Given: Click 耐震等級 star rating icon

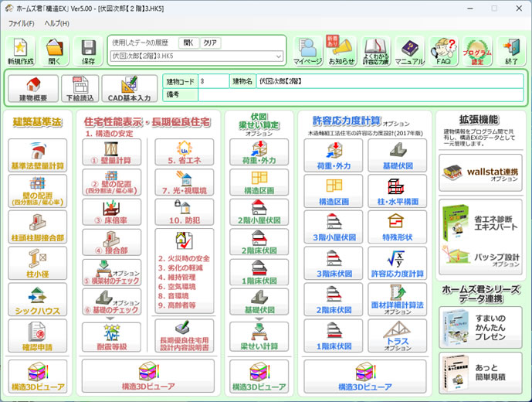Looking at the screenshot, I should click(112, 337).
